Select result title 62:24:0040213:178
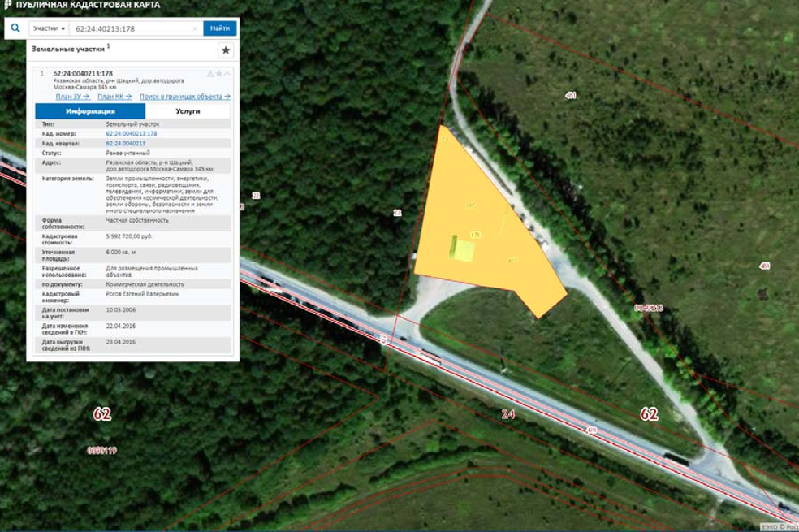 pos(83,74)
